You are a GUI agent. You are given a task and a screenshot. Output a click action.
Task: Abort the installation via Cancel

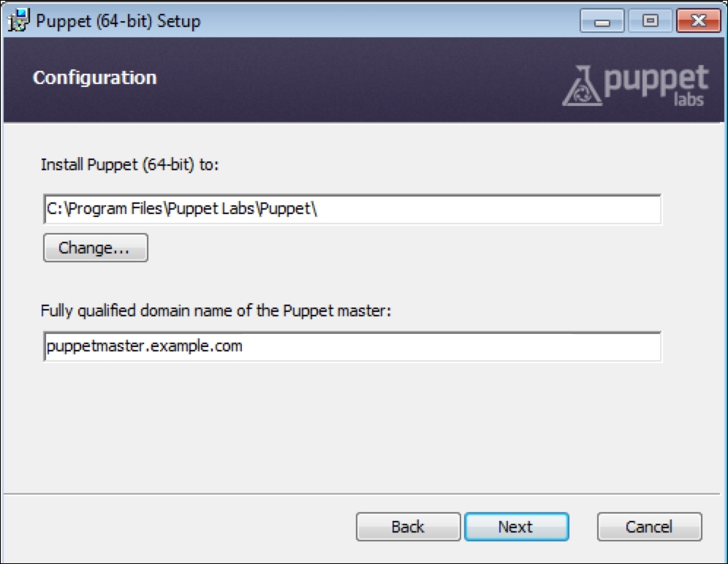coord(649,526)
